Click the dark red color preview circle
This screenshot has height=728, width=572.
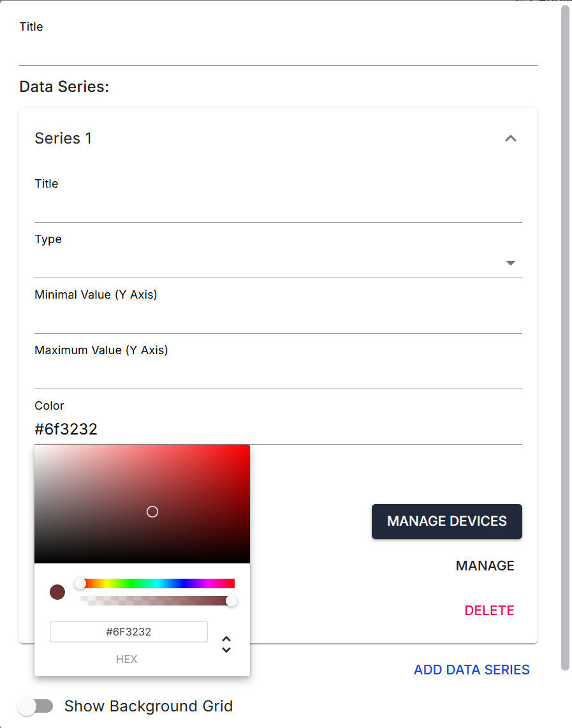click(57, 592)
